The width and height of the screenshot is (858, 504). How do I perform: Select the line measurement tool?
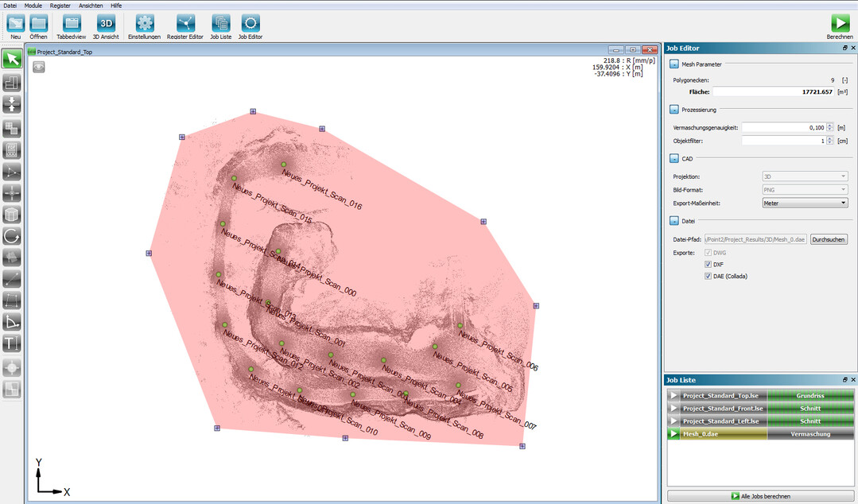click(x=12, y=279)
